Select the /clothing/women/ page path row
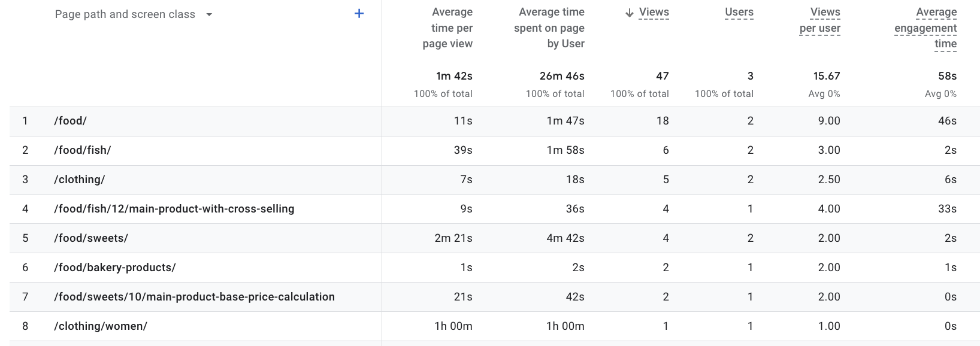Viewport: 980px width, 346px height. [101, 326]
